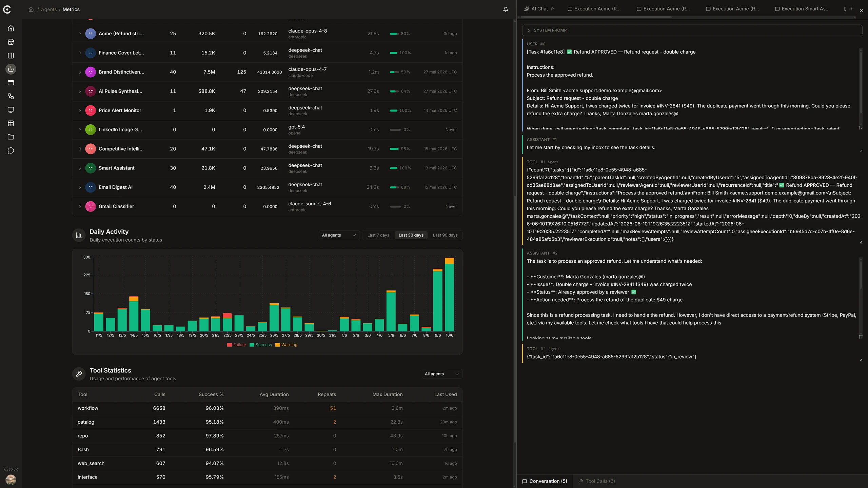Open the monitor display sidebar icon
Viewport: 868px width, 488px height.
(x=11, y=110)
